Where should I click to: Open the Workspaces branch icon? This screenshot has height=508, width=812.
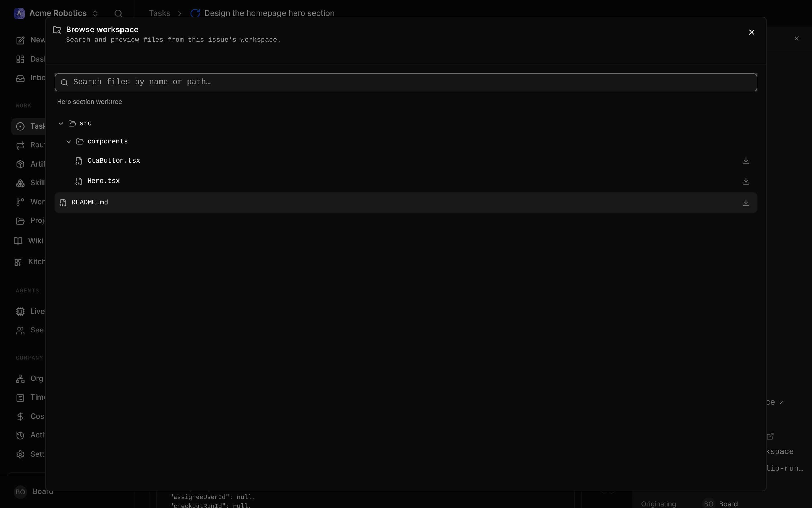tap(20, 202)
